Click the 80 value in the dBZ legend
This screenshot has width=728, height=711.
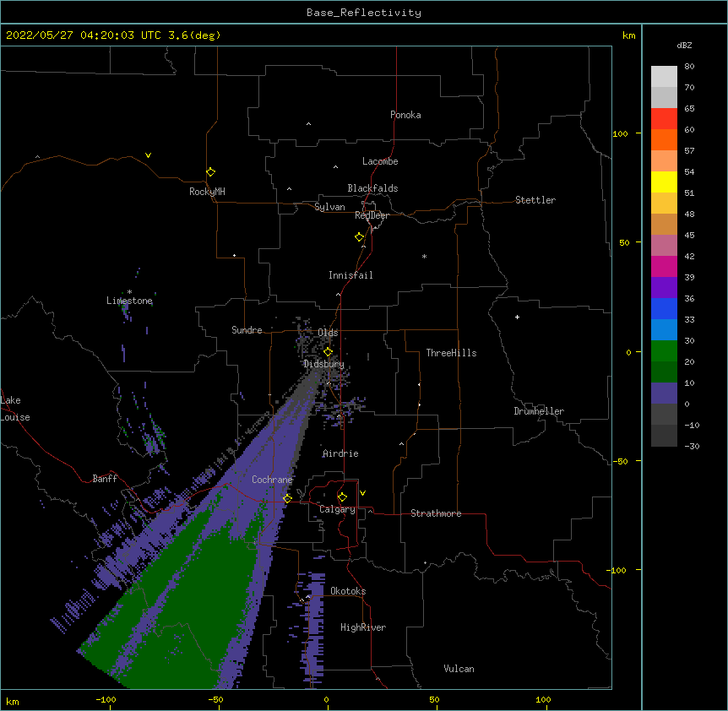point(689,67)
